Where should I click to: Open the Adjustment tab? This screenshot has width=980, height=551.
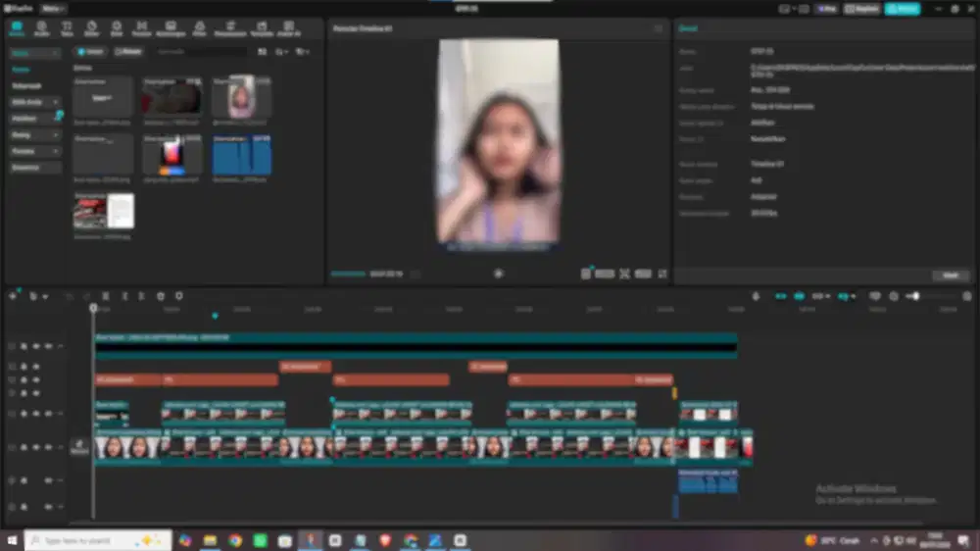tap(230, 28)
